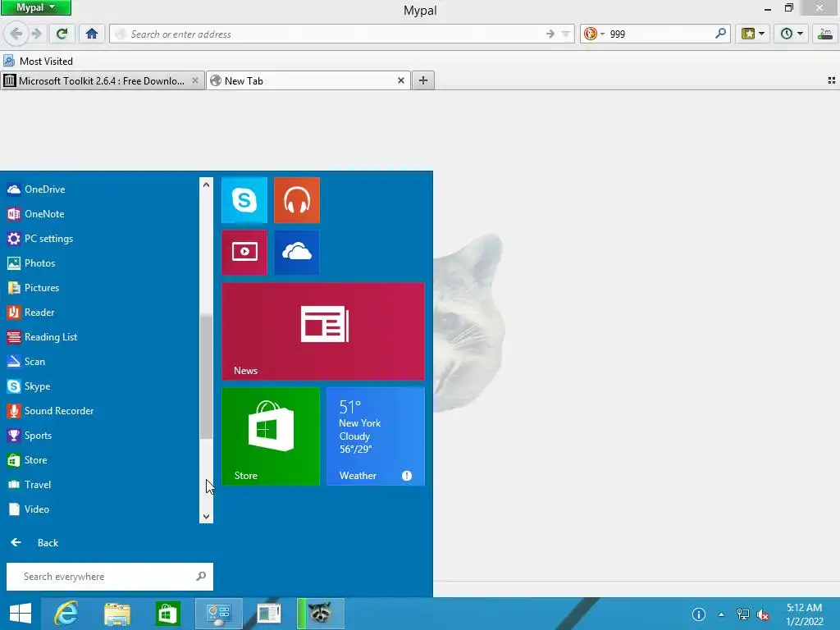Open a new tab with plus button
Viewport: 840px width, 630px height.
(423, 81)
